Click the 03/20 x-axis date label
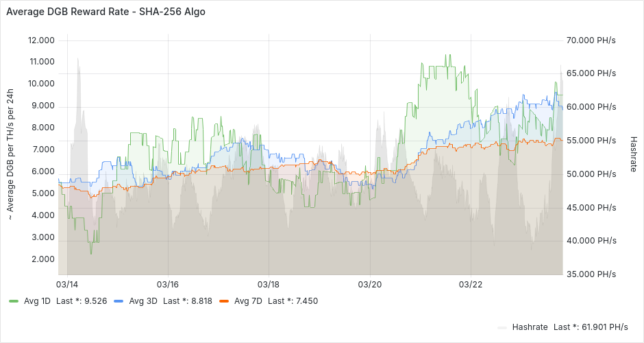This screenshot has height=343, width=644. pyautogui.click(x=370, y=284)
